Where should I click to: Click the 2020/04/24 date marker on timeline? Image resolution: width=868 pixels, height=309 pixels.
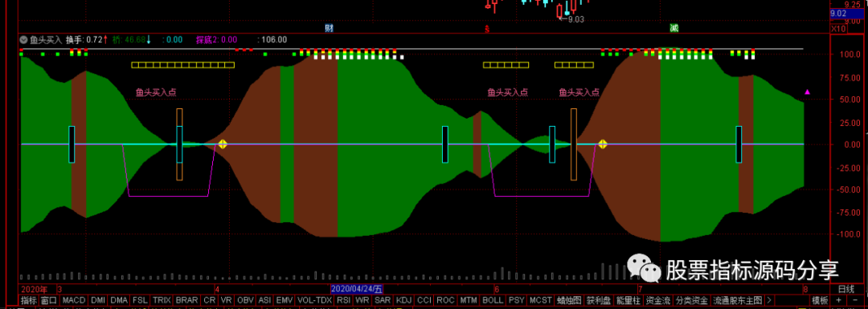coord(357,289)
